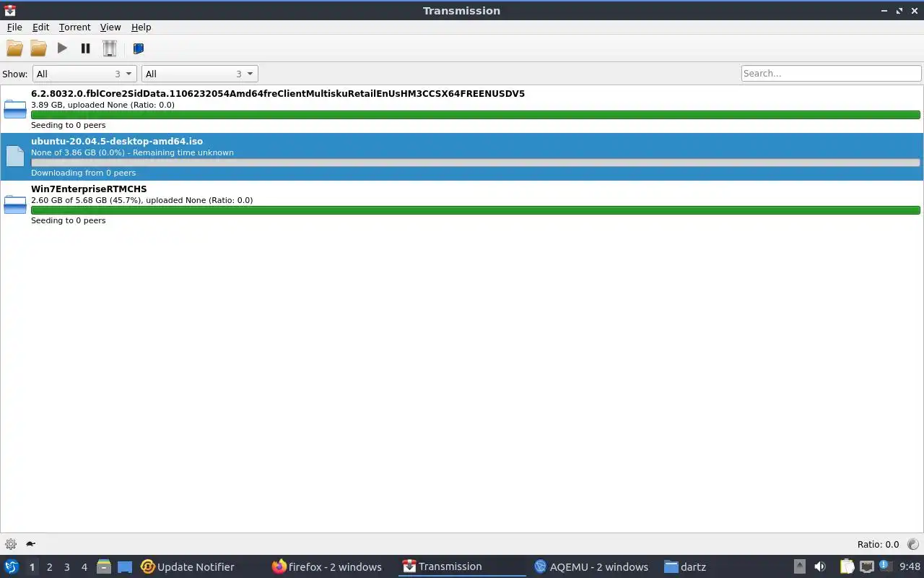Click folder icon of the Win7EnterpriseRTMCHS torrent
Viewport: 924px width, 578px height.
click(15, 204)
